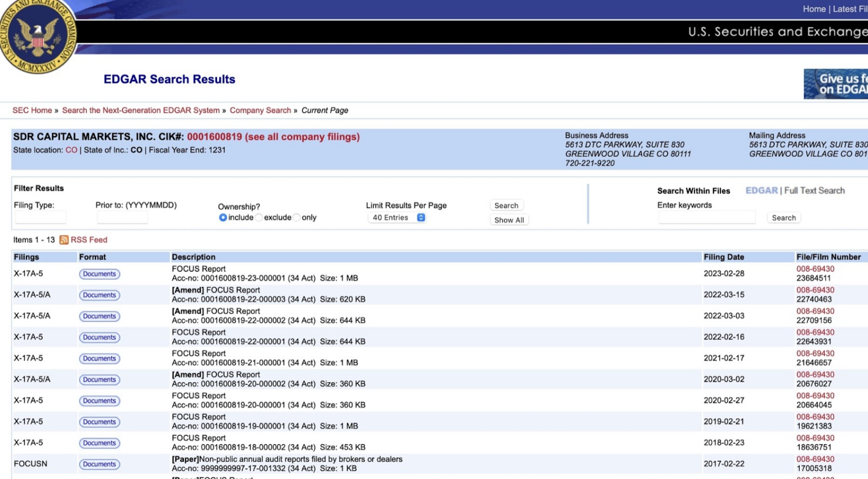Click the EDGAR Search Results heading
The image size is (868, 479).
pos(170,79)
